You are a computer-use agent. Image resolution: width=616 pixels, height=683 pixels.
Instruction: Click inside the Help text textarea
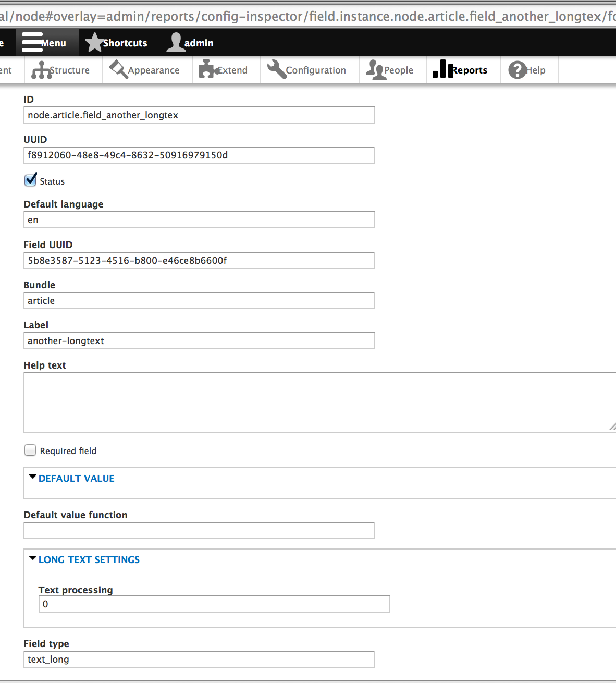[x=320, y=403]
